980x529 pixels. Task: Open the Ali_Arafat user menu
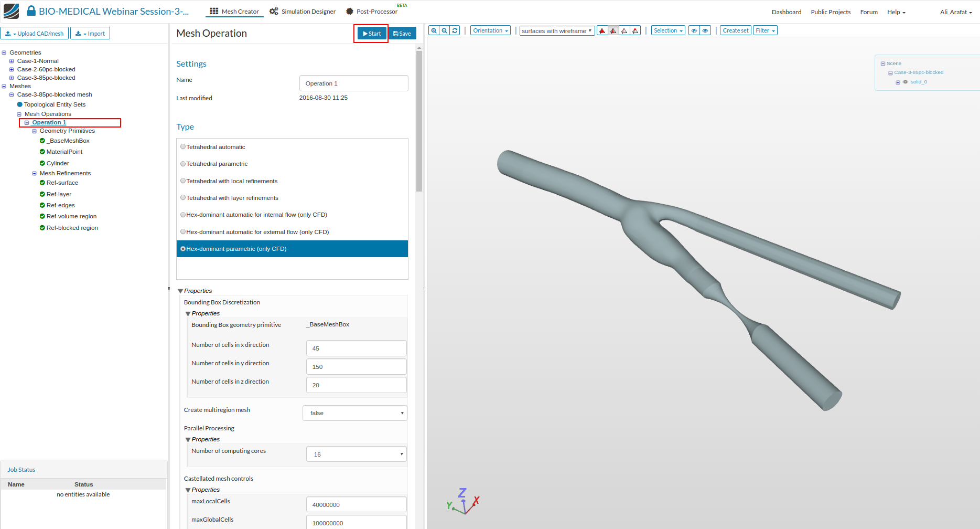click(x=956, y=12)
